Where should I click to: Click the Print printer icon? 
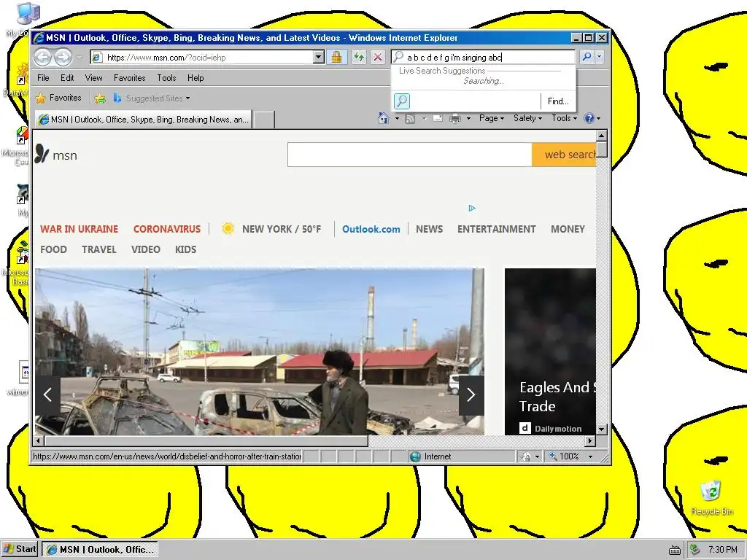point(455,119)
